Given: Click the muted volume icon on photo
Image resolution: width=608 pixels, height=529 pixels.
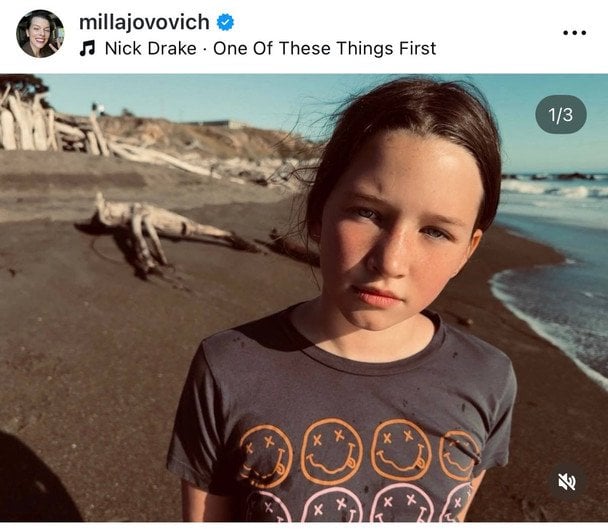Looking at the screenshot, I should point(566,482).
